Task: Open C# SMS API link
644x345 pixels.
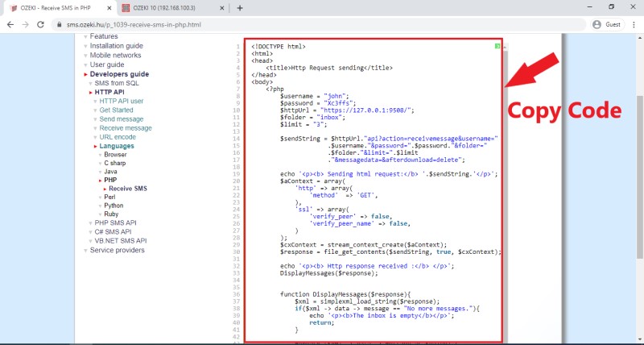Action: (113, 232)
